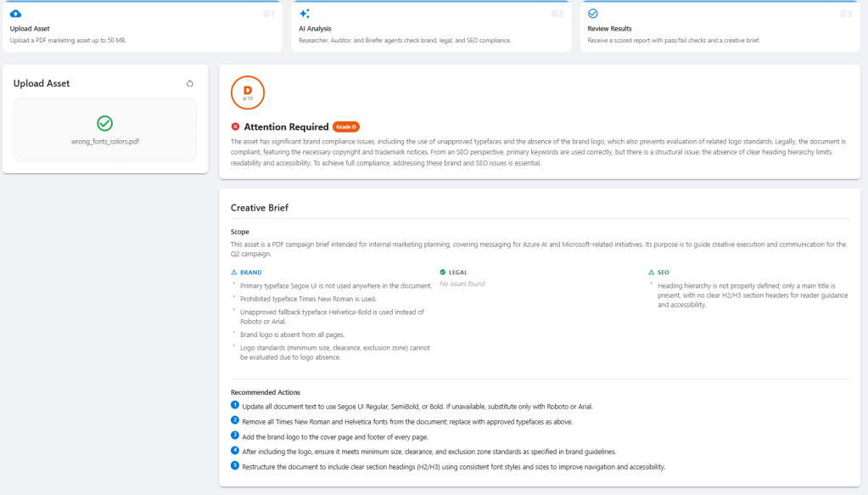Click the red error icon beside Attention Required
The height and width of the screenshot is (495, 868).
236,127
